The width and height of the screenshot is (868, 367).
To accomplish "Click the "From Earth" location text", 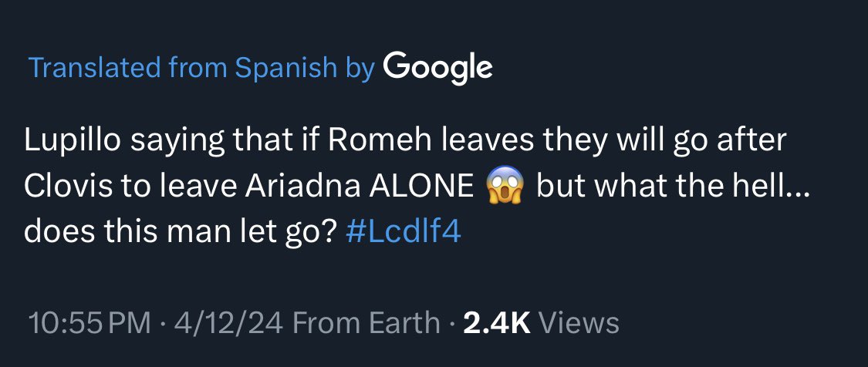I will pyautogui.click(x=366, y=323).
